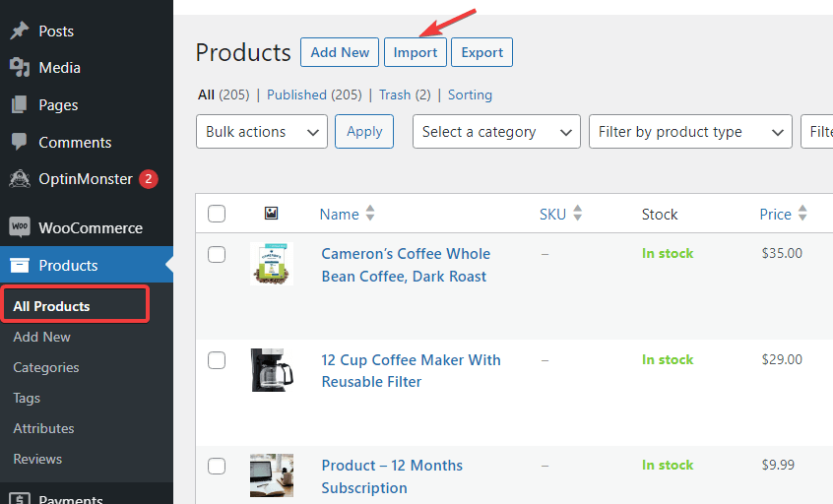Image resolution: width=833 pixels, height=504 pixels.
Task: Go to All Products submenu
Action: click(x=51, y=306)
